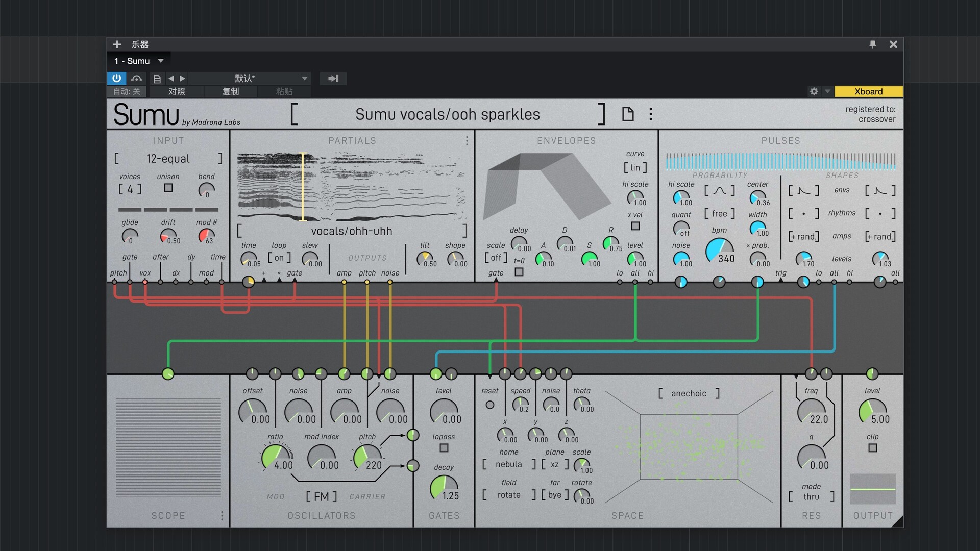Toggle the unison checkbox
Viewport: 980px width, 551px height.
click(168, 188)
